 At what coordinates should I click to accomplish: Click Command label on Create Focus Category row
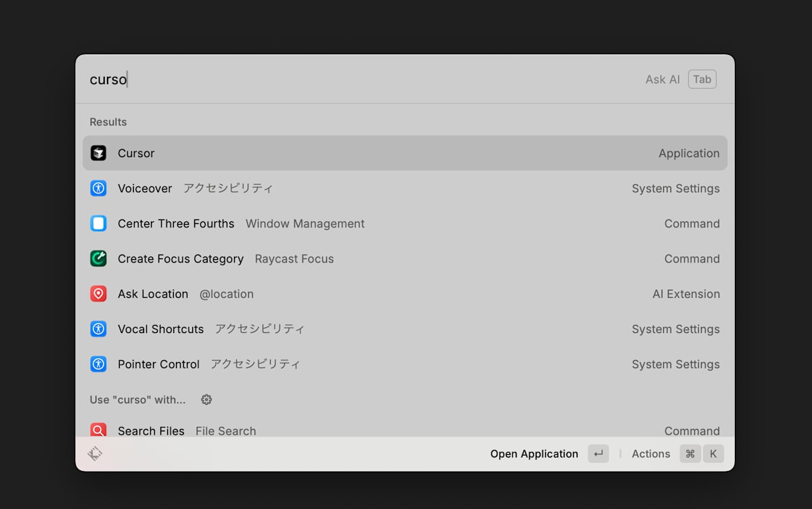pos(692,259)
